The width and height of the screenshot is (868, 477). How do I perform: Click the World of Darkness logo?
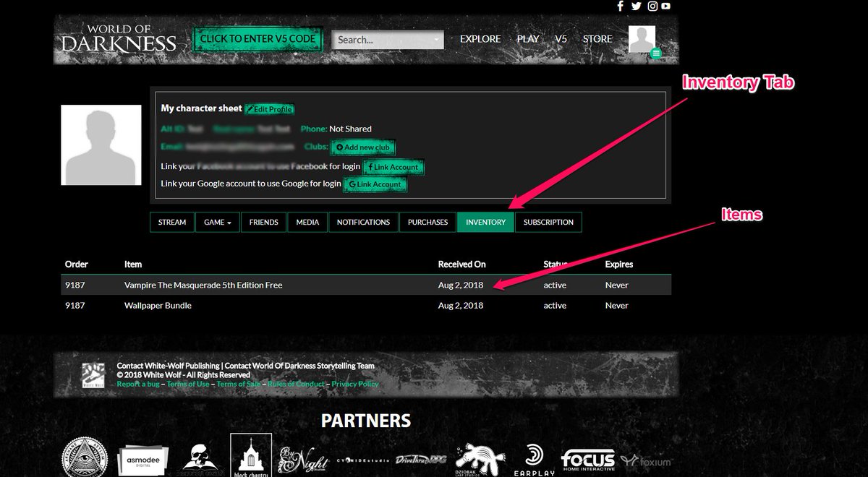point(118,38)
